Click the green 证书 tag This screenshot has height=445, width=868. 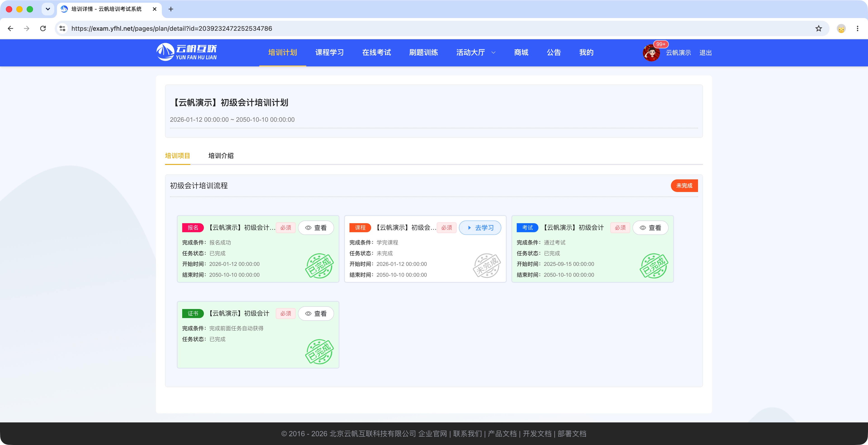point(193,314)
